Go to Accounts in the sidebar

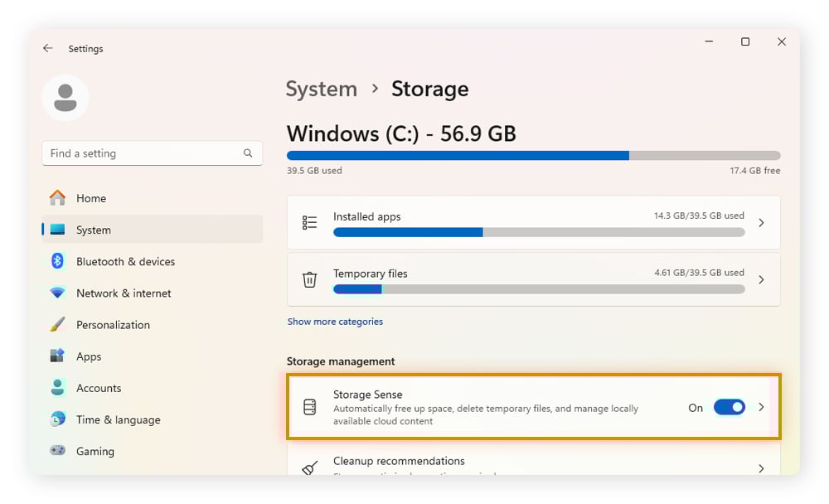coord(99,388)
